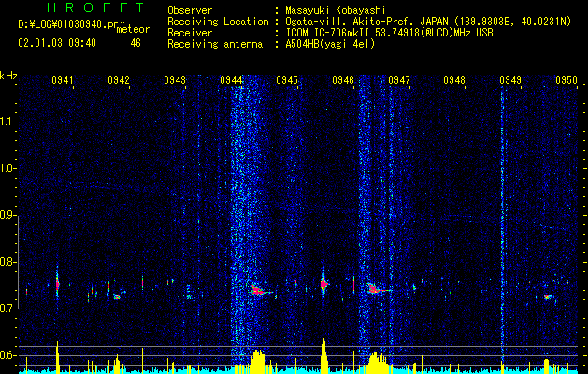Click the gray range bar beside 0.8 kHz
The height and width of the screenshot is (374, 588).
18,262
